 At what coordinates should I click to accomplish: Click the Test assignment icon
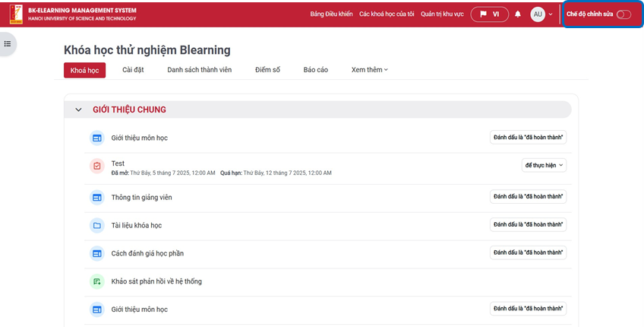click(97, 167)
